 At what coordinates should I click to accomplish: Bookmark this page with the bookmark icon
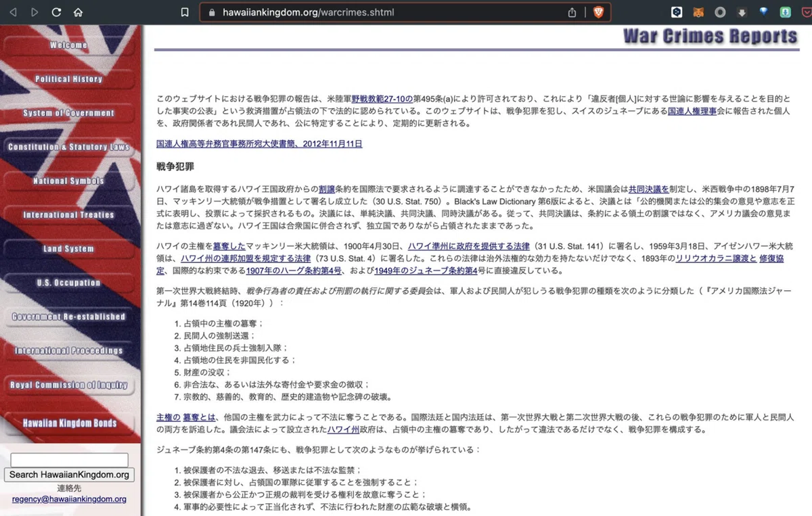click(x=185, y=12)
